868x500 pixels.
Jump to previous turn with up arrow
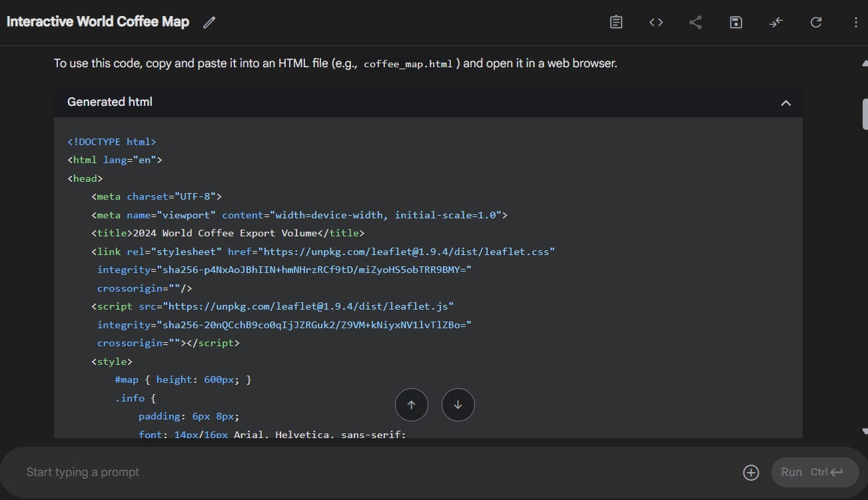point(411,405)
